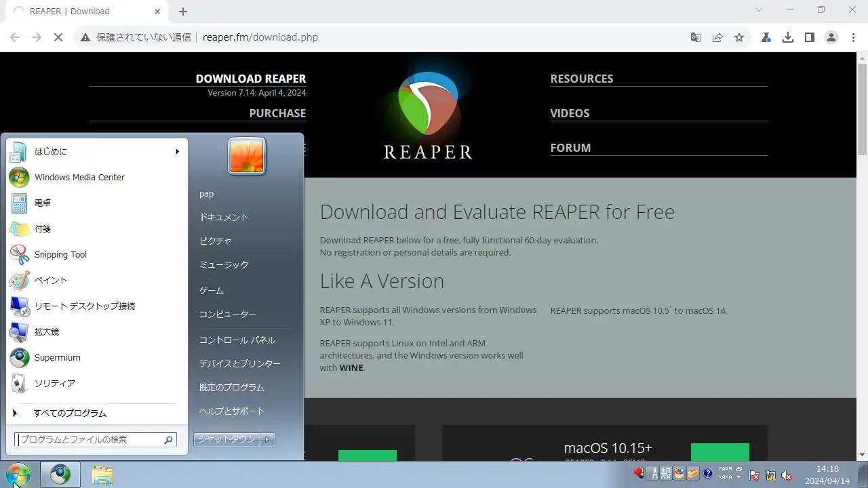Click the not-secure warning icon
The height and width of the screenshot is (488, 868).
pos(85,37)
